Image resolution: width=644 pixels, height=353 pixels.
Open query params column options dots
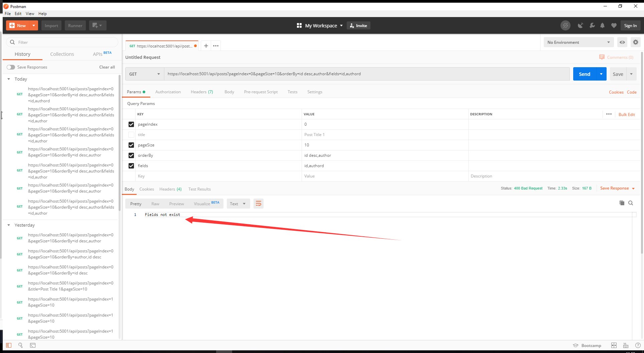(609, 114)
